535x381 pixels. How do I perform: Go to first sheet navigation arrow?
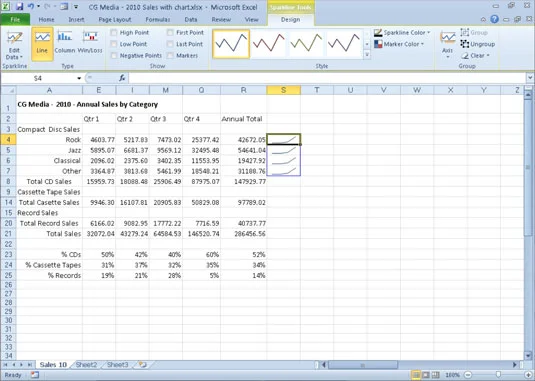6,365
